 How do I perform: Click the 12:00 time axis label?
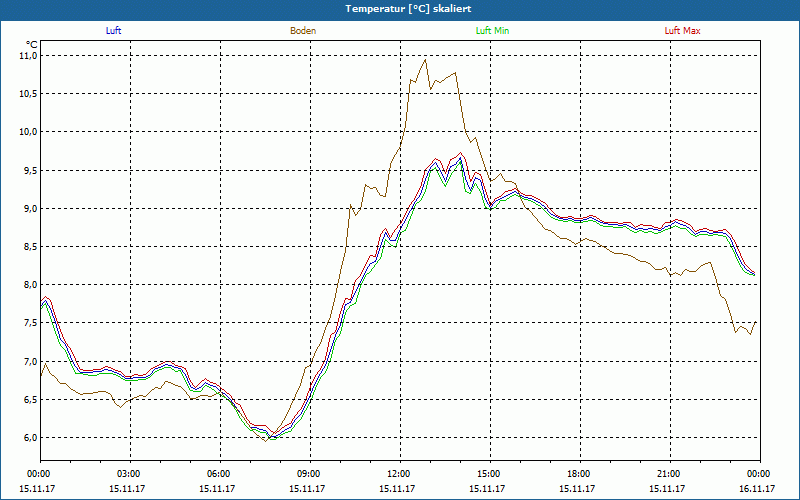[399, 473]
